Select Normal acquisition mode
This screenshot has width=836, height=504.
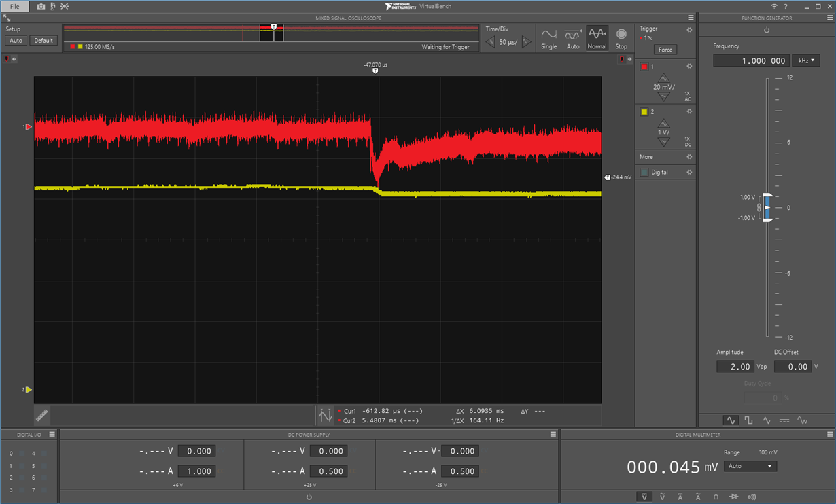597,38
